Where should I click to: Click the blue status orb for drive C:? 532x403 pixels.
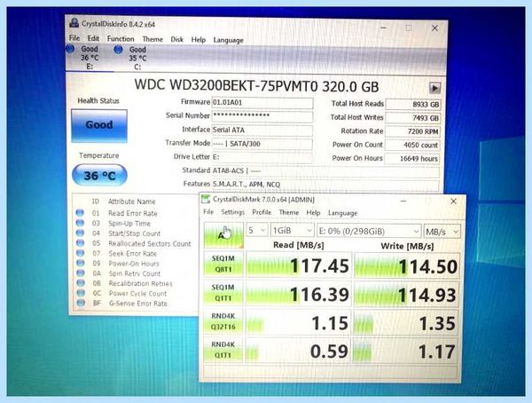tap(119, 50)
